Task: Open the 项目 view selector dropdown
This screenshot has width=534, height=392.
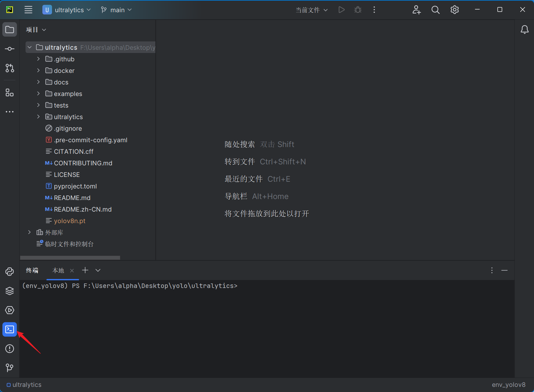Action: [x=36, y=30]
